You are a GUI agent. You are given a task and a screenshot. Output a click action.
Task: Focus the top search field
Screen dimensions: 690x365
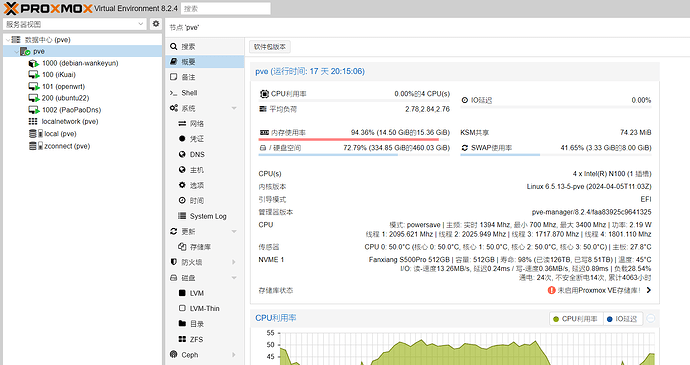click(225, 8)
